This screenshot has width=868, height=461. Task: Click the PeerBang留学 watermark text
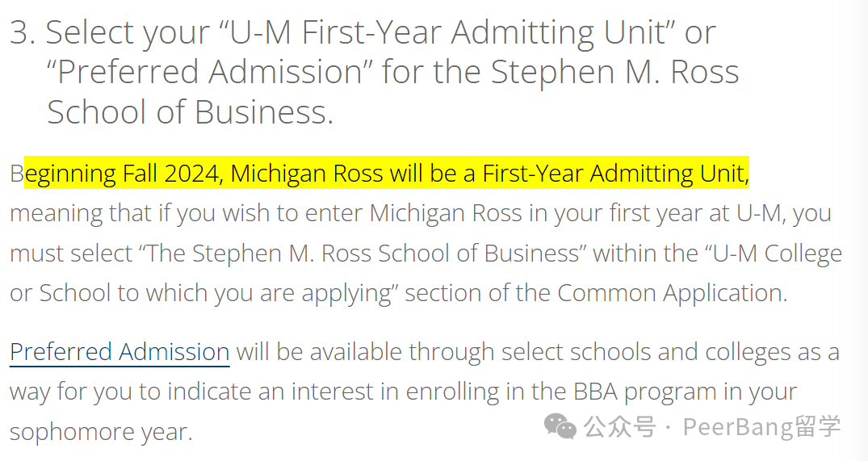pyautogui.click(x=761, y=427)
